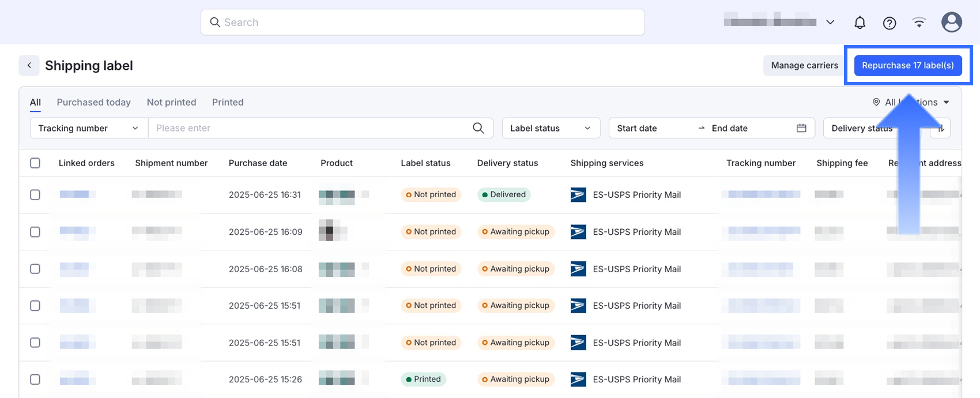The image size is (980, 398).
Task: Click the Manage carriers button
Action: (x=804, y=65)
